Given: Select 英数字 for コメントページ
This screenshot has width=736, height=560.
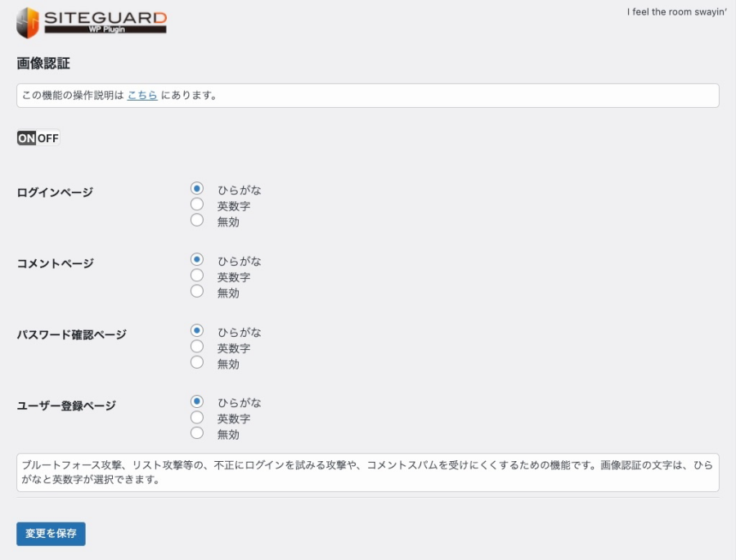Looking at the screenshot, I should pyautogui.click(x=196, y=275).
